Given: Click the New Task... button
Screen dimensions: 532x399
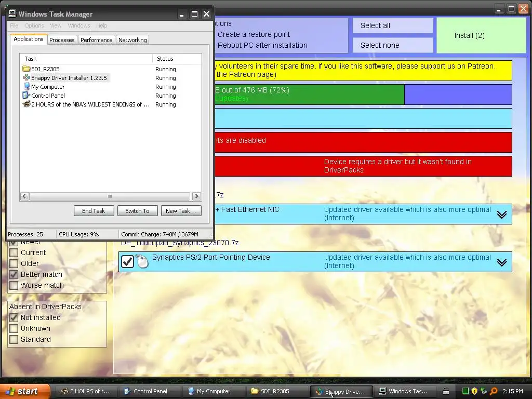Looking at the screenshot, I should pos(181,211).
